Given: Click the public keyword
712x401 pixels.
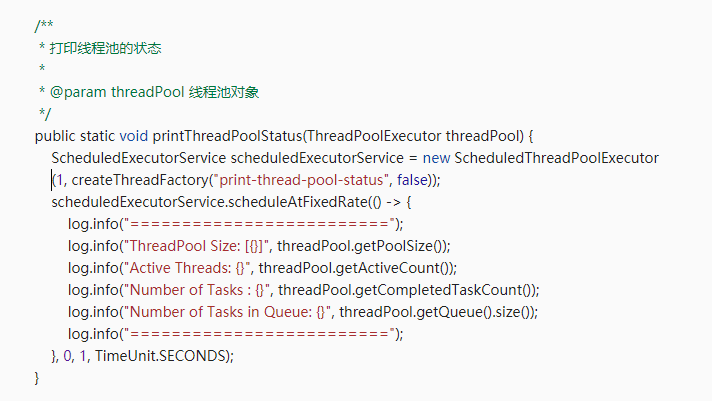Looking at the screenshot, I should pos(55,135).
